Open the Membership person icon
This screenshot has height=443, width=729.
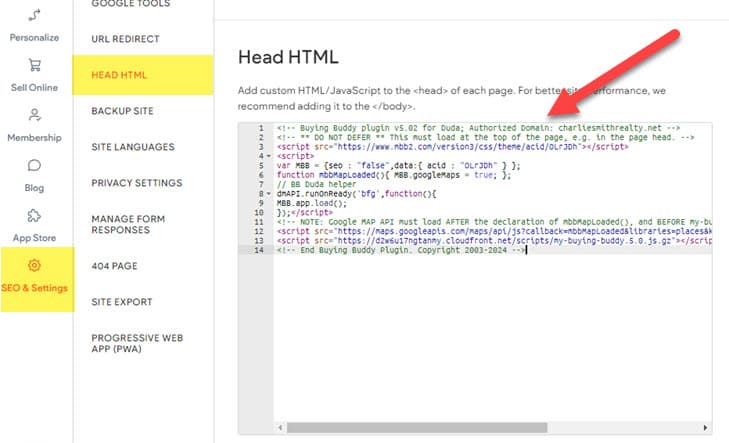[34, 115]
